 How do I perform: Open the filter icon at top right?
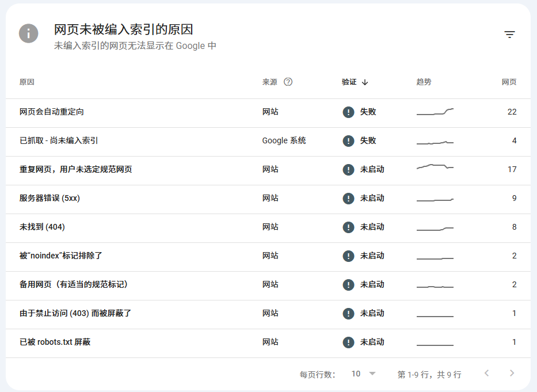510,34
